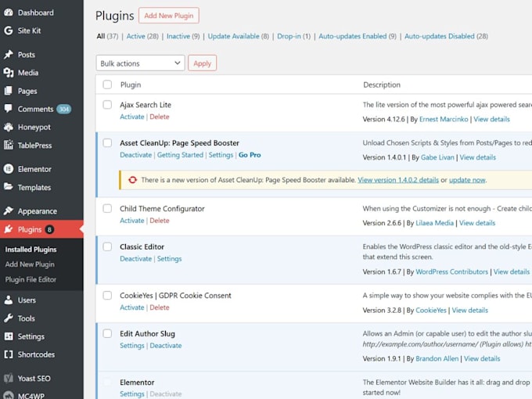Click the Plugins plug icon
Screen dimensions: 532x399
[x=9, y=229]
